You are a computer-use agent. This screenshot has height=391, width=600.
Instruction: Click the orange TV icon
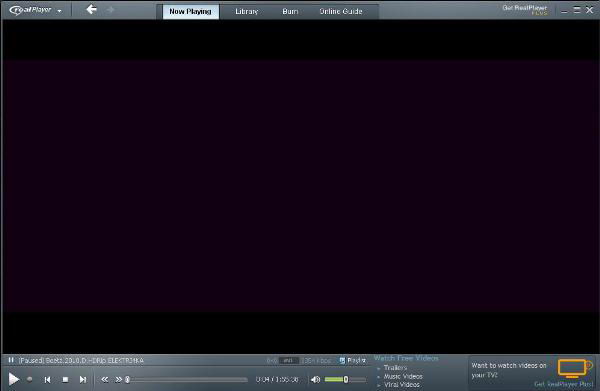(574, 368)
